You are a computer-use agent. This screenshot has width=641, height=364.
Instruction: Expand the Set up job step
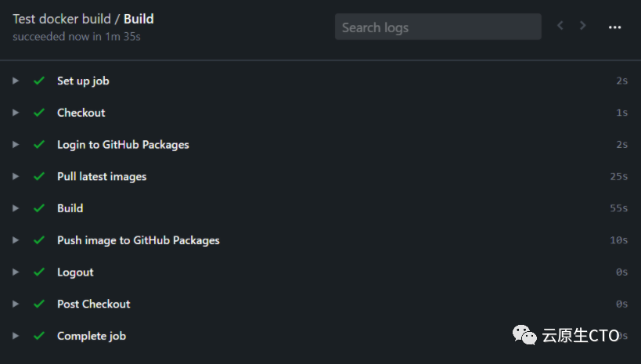click(15, 81)
